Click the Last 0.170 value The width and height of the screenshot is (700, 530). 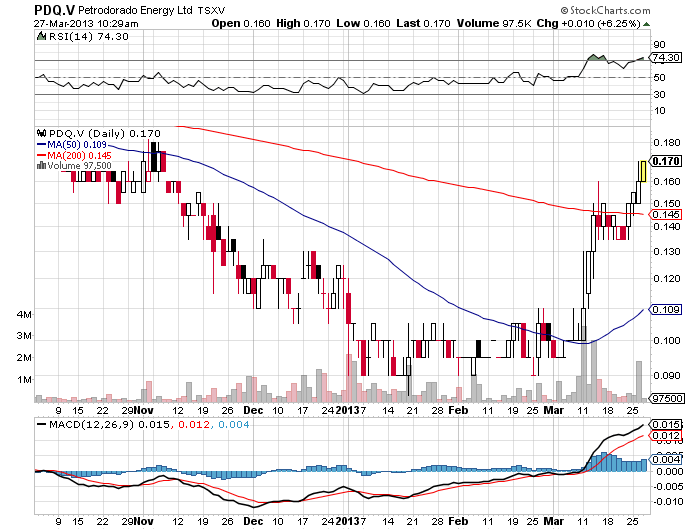[x=423, y=24]
